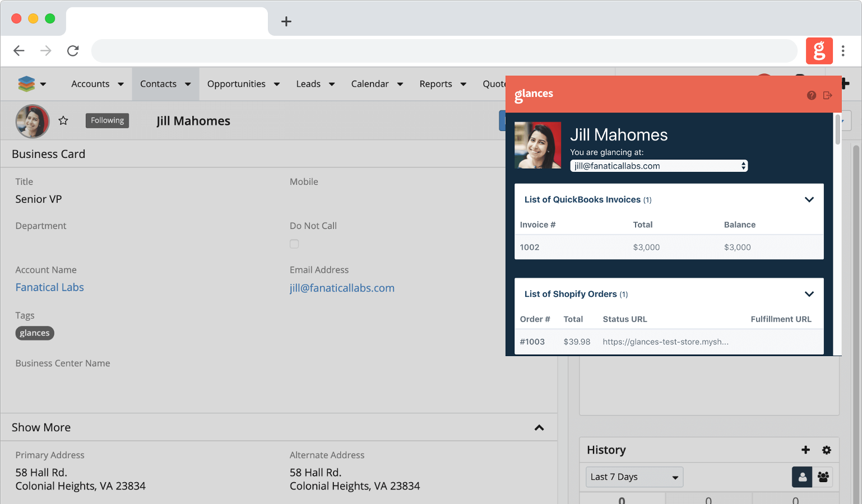862x504 pixels.
Task: Open the Reports dropdown arrow
Action: coord(464,84)
